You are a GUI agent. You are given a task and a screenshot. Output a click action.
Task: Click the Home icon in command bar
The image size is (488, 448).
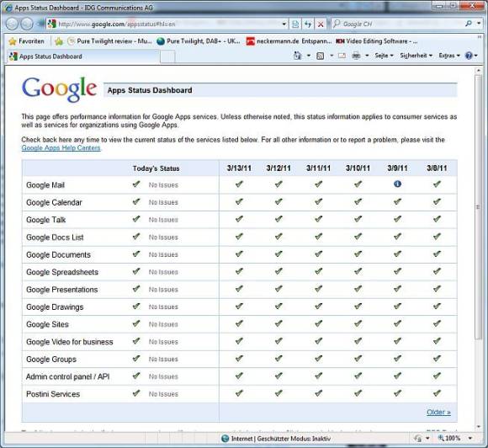pyautogui.click(x=298, y=56)
